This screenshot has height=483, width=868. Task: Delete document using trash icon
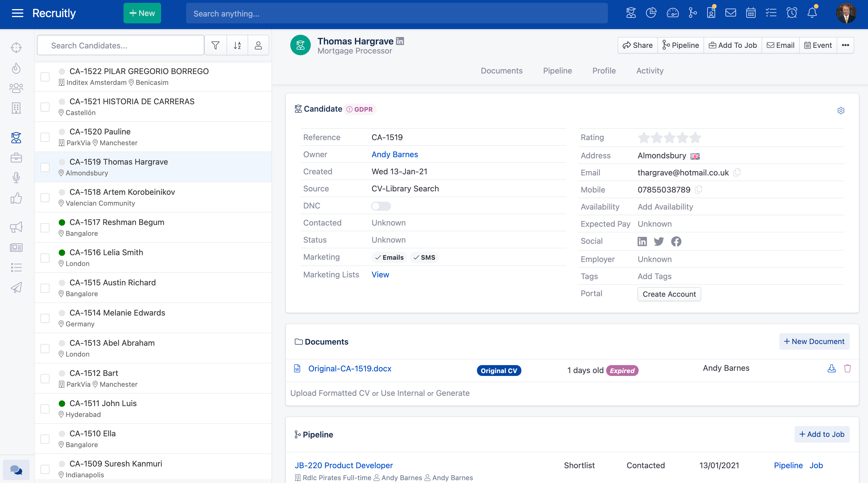(847, 368)
